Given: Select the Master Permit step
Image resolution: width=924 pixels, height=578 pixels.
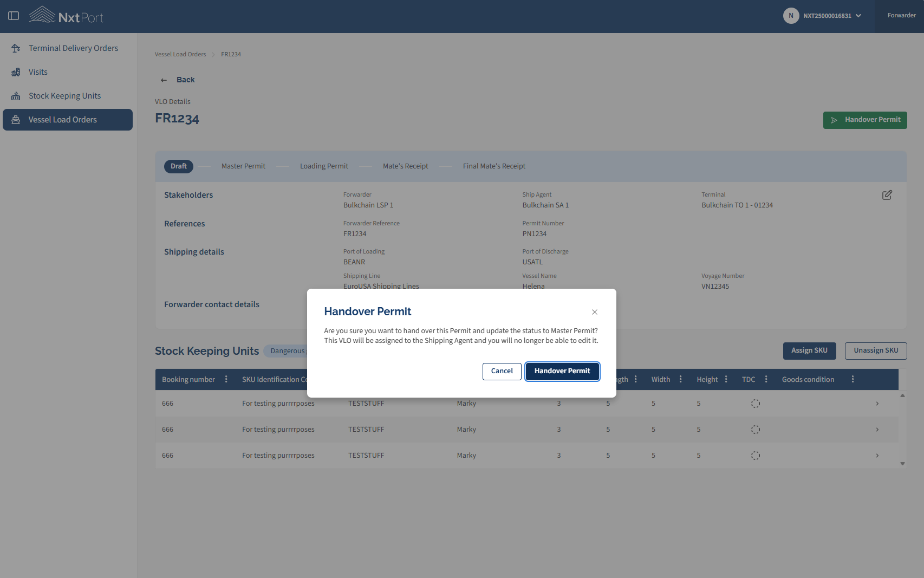Looking at the screenshot, I should [x=243, y=166].
